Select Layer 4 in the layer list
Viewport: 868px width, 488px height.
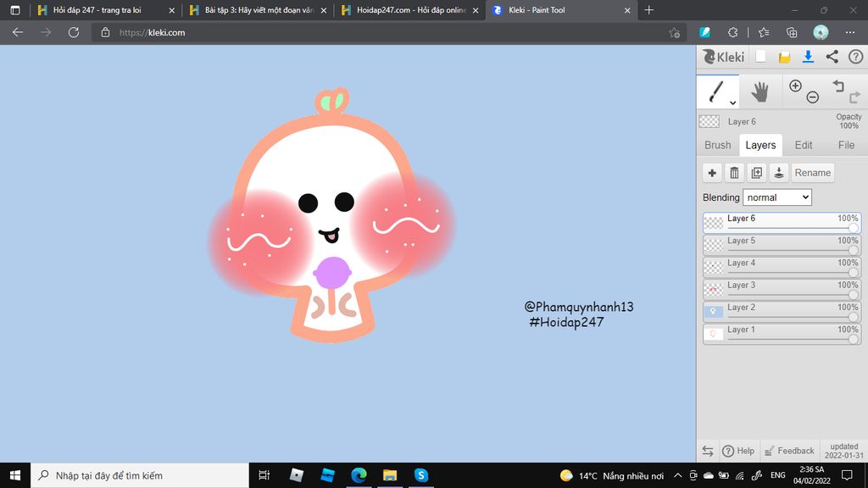tap(782, 267)
